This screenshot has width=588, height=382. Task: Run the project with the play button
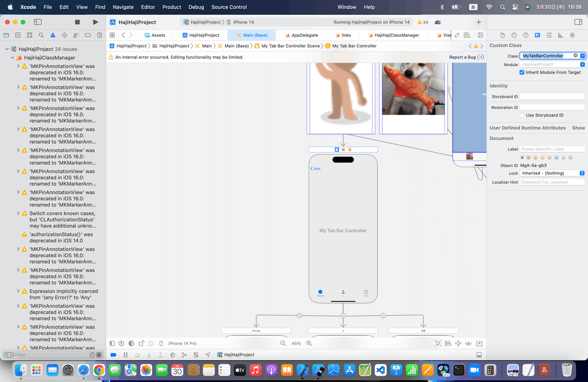tap(95, 22)
